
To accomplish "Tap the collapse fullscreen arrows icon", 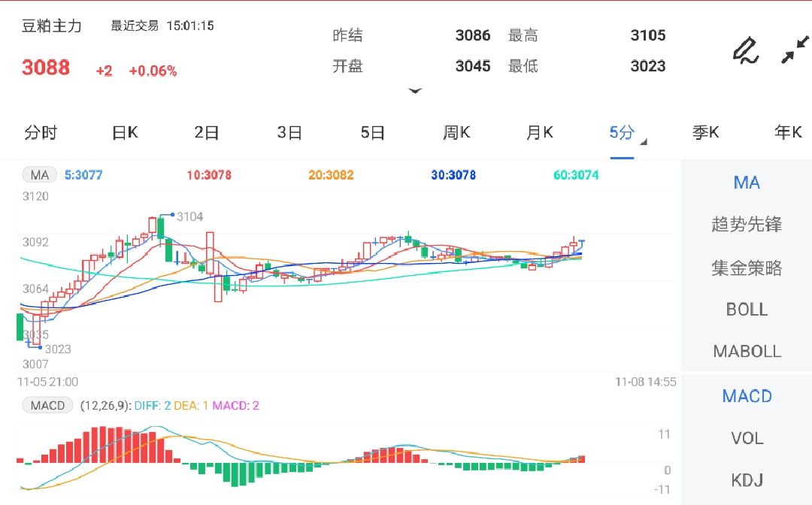I will click(x=795, y=50).
